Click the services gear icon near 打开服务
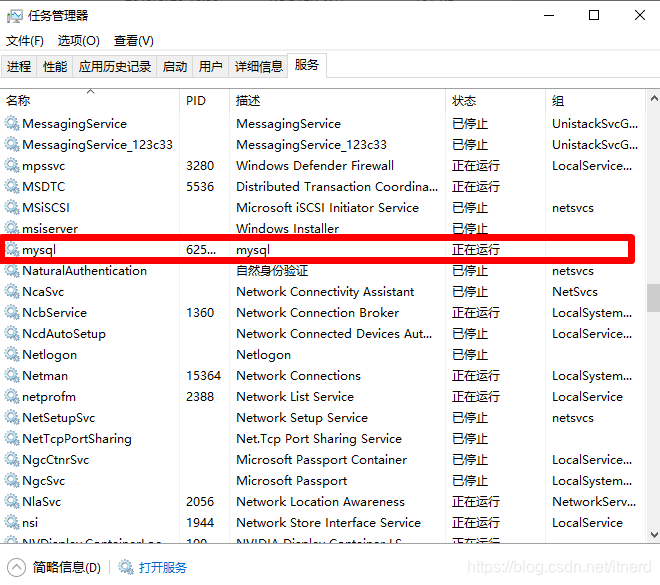This screenshot has width=660, height=585. 125,567
